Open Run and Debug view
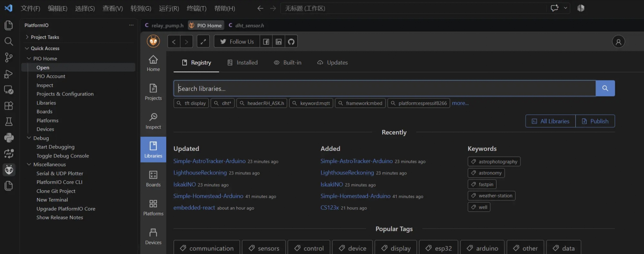 tap(9, 74)
